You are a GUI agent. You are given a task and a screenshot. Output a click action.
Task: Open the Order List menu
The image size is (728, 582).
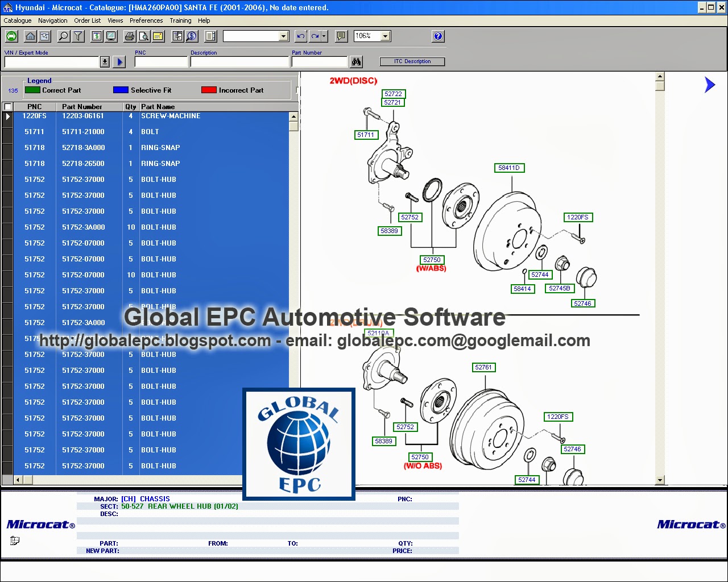pyautogui.click(x=87, y=20)
